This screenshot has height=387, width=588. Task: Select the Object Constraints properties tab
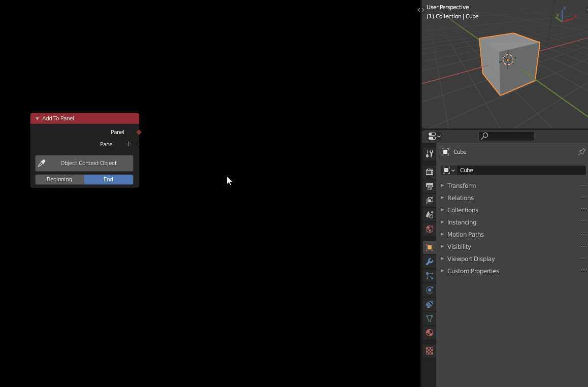pos(429,304)
